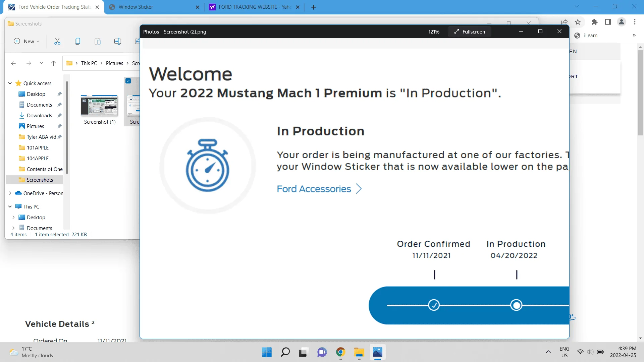Open Chat app on taskbar

pyautogui.click(x=322, y=352)
